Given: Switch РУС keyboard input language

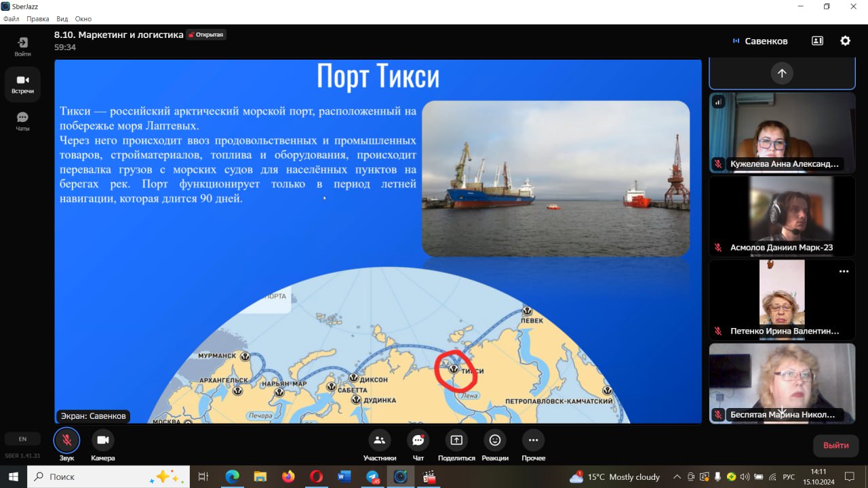Looking at the screenshot, I should point(789,476).
